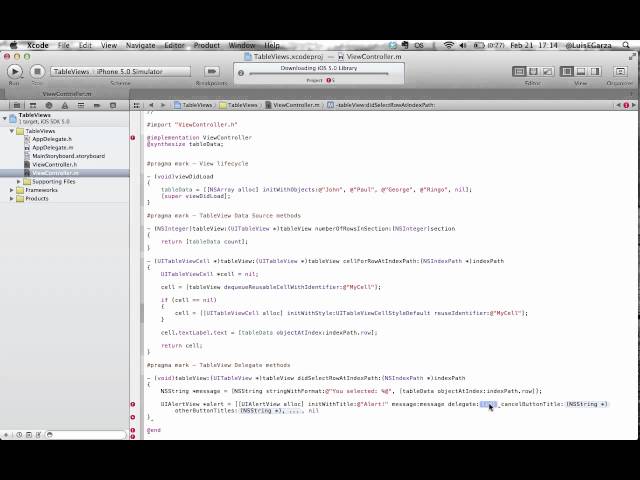Click the download progress bar in activity viewer
This screenshot has height=480, width=640.
coord(319,74)
